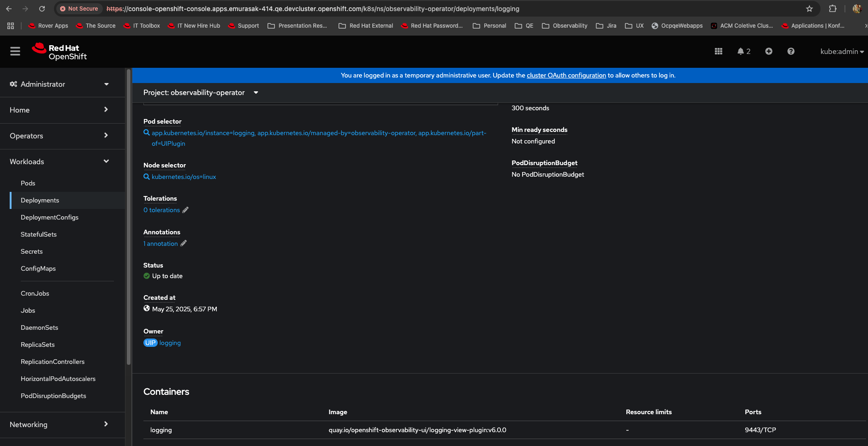Open the Personal bookmarks folder

tap(489, 26)
